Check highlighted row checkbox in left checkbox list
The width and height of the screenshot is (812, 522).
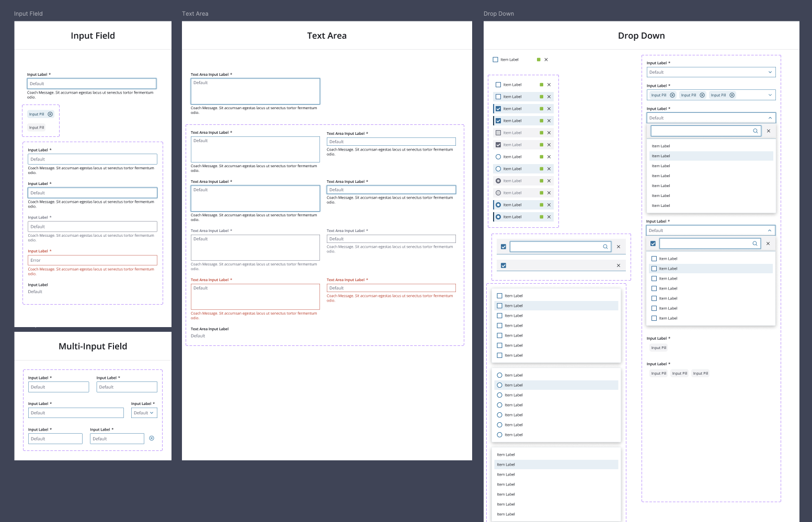(x=500, y=306)
